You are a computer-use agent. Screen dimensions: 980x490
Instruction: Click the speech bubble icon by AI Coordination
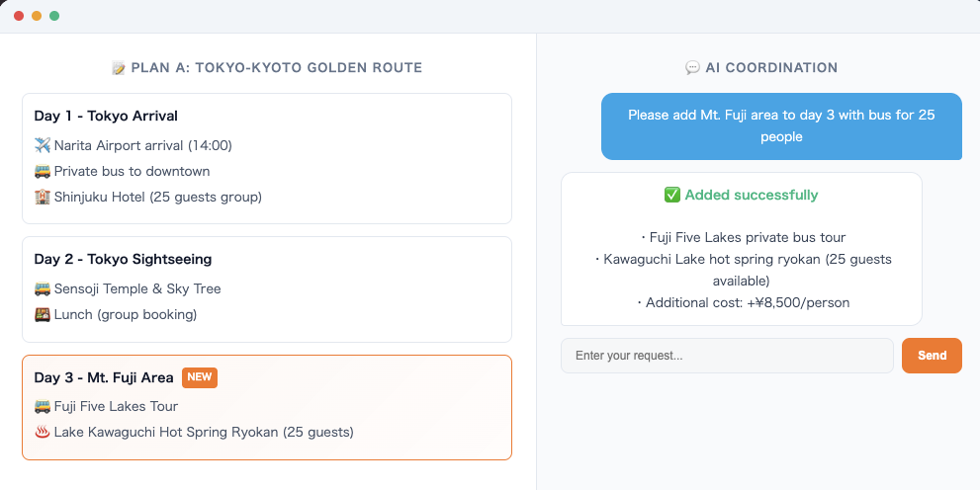(x=692, y=68)
